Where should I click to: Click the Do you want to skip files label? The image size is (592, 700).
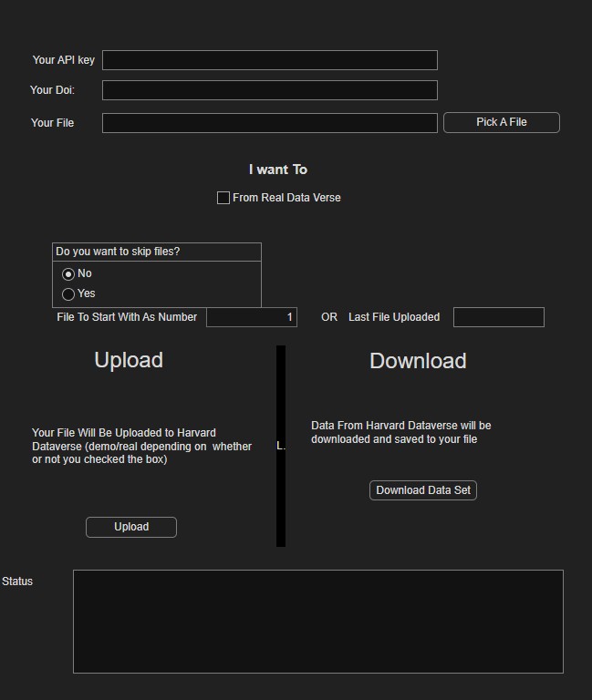[118, 252]
